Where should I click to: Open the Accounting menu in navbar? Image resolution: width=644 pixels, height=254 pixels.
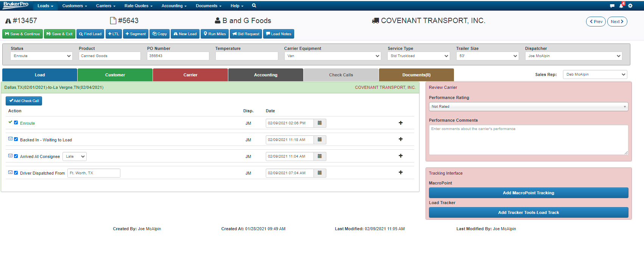174,6
